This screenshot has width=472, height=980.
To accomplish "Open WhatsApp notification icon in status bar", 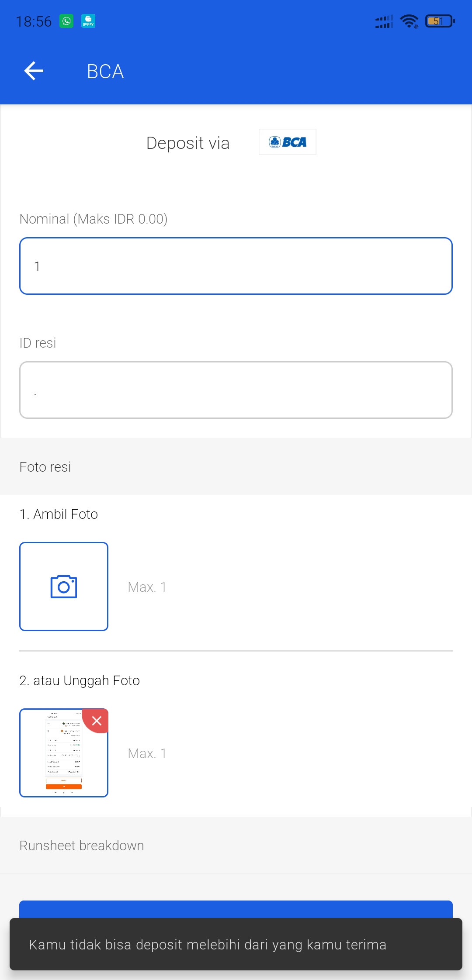I will pos(66,21).
